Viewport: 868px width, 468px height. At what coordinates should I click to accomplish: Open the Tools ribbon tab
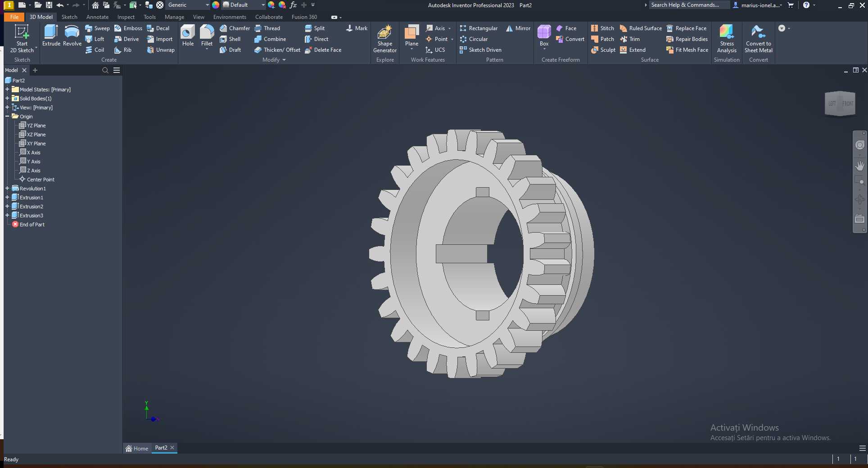click(149, 17)
